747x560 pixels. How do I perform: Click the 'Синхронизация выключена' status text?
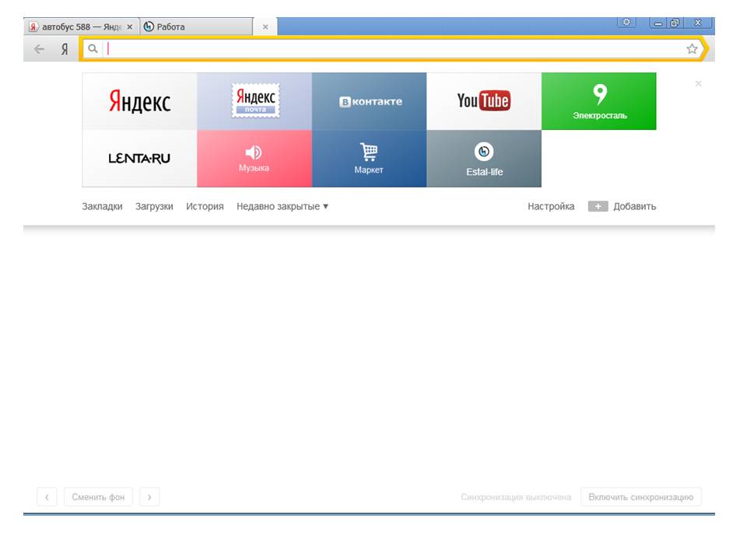515,497
